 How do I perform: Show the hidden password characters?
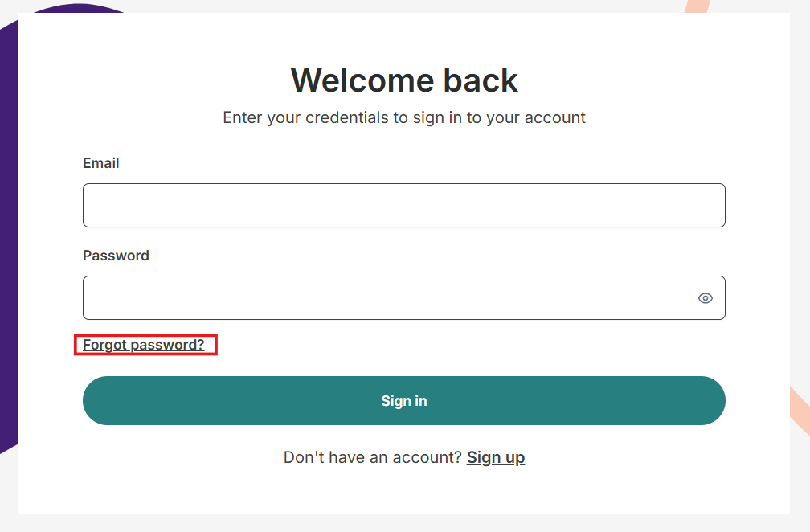tap(705, 298)
